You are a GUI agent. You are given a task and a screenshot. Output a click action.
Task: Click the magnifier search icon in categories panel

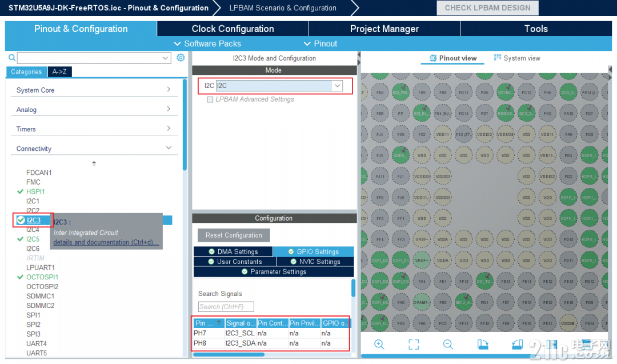click(x=12, y=58)
